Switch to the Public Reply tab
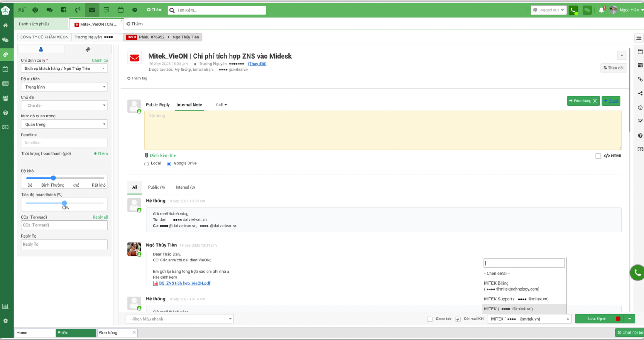The height and width of the screenshot is (340, 644). (158, 105)
